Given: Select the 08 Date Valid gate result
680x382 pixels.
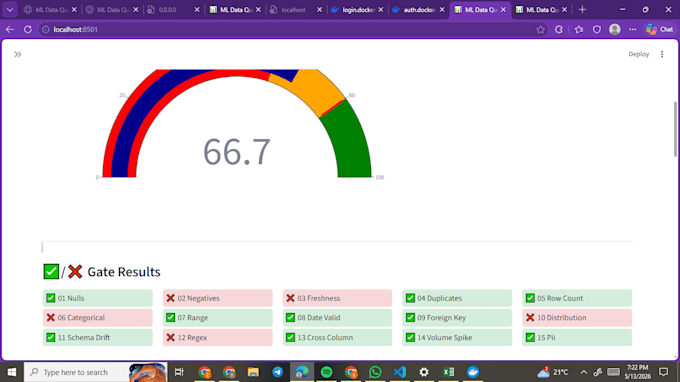Looking at the screenshot, I should tap(337, 318).
